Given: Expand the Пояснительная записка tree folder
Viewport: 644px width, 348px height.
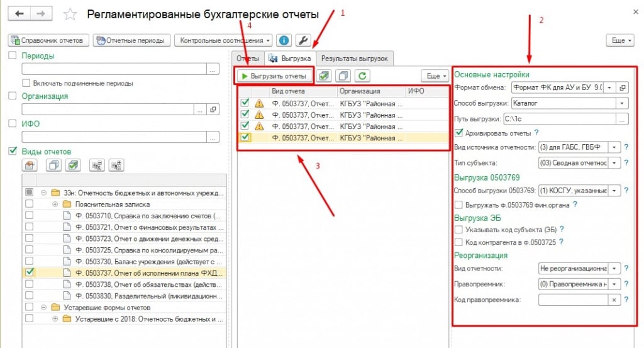Looking at the screenshot, I should [55, 205].
